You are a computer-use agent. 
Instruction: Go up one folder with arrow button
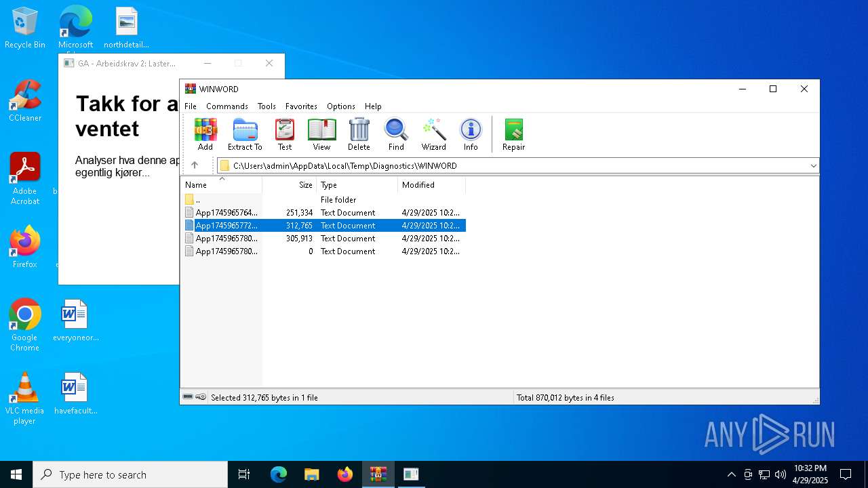pyautogui.click(x=195, y=165)
